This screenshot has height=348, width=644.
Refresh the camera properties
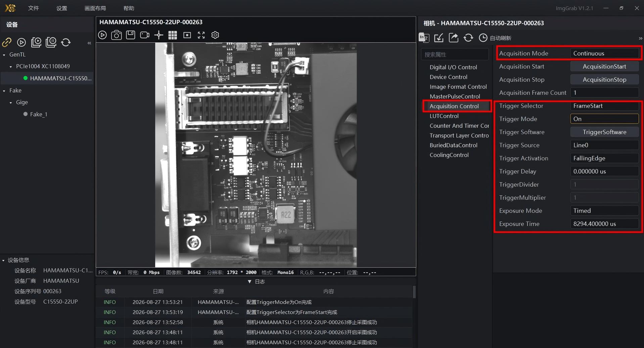(468, 38)
